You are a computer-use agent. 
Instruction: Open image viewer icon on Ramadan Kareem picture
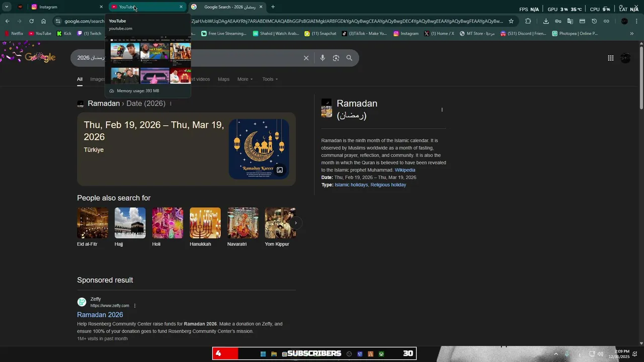280,170
